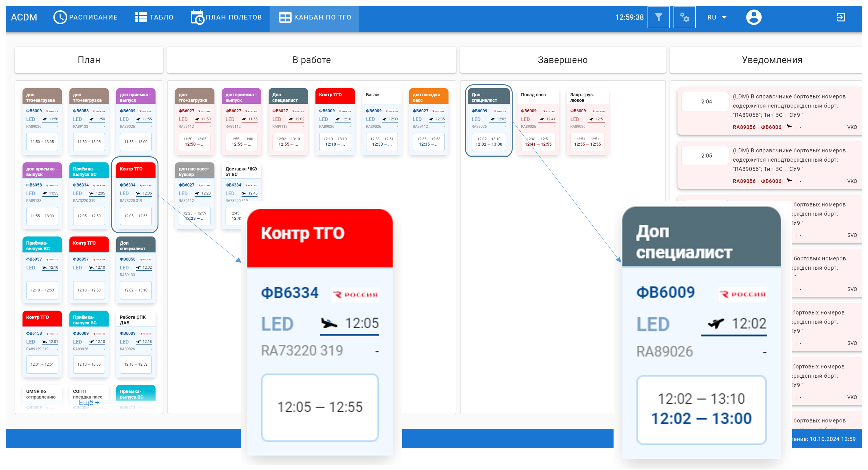This screenshot has width=868, height=470.
Task: Click the 12:59:38 clock display
Action: (629, 17)
